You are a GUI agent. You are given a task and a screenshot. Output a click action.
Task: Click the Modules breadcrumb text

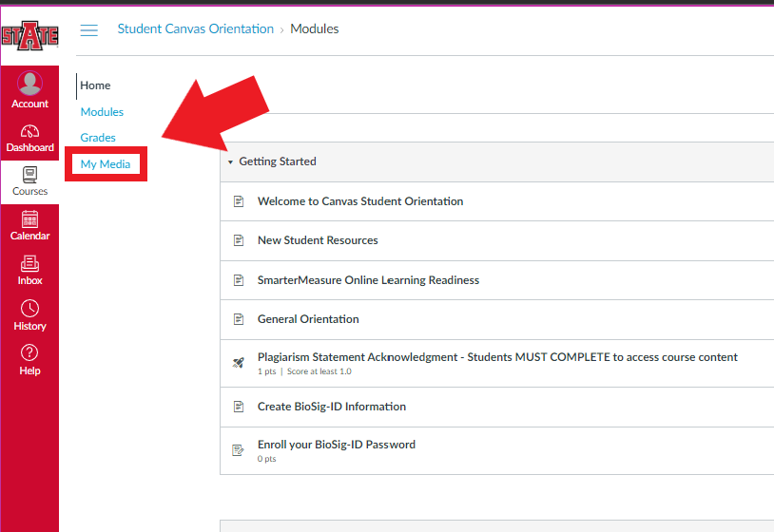[315, 28]
